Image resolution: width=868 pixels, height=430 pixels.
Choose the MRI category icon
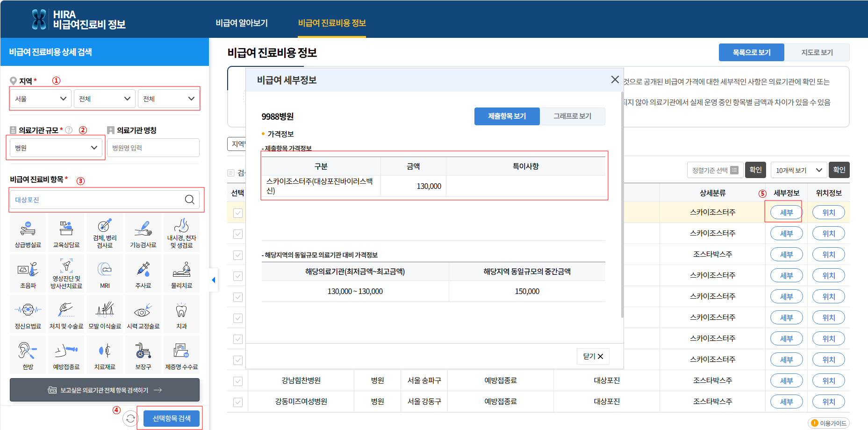pyautogui.click(x=105, y=274)
